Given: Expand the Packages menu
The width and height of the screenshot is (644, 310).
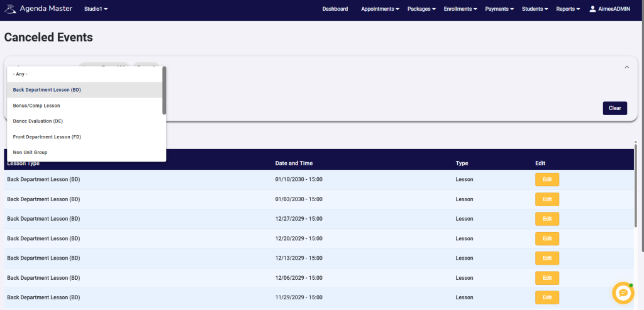Looking at the screenshot, I should pyautogui.click(x=421, y=9).
